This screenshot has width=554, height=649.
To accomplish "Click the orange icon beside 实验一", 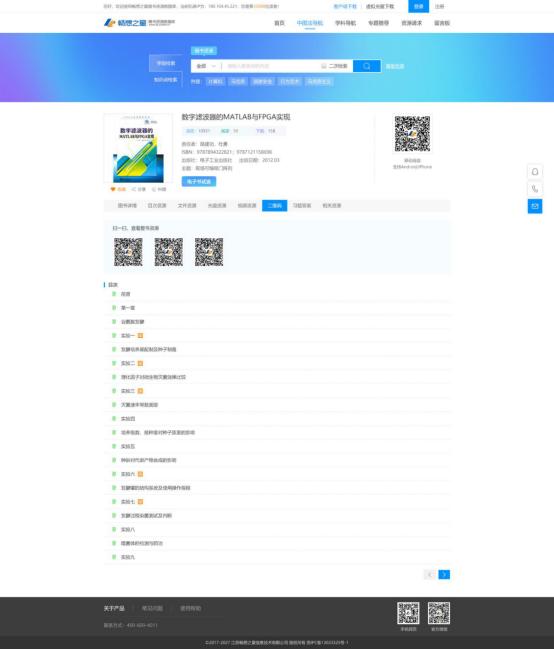I will pyautogui.click(x=140, y=335).
